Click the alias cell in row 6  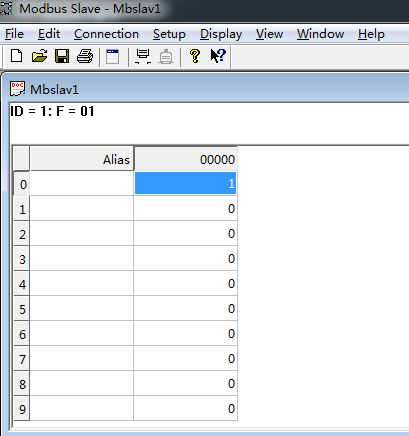pyautogui.click(x=82, y=333)
